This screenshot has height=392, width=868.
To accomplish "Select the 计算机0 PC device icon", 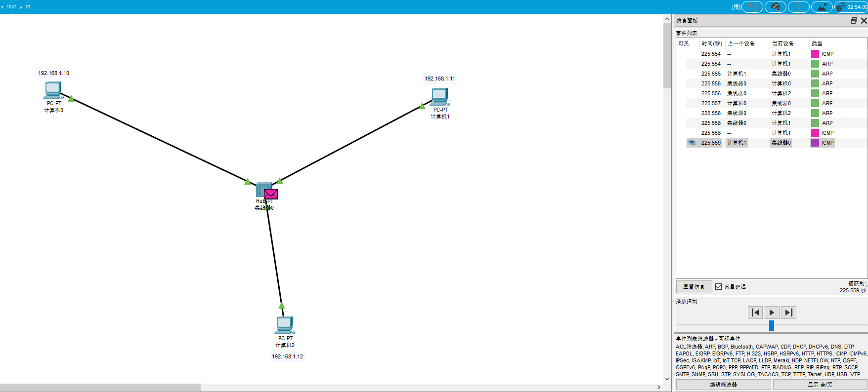I will [x=53, y=90].
